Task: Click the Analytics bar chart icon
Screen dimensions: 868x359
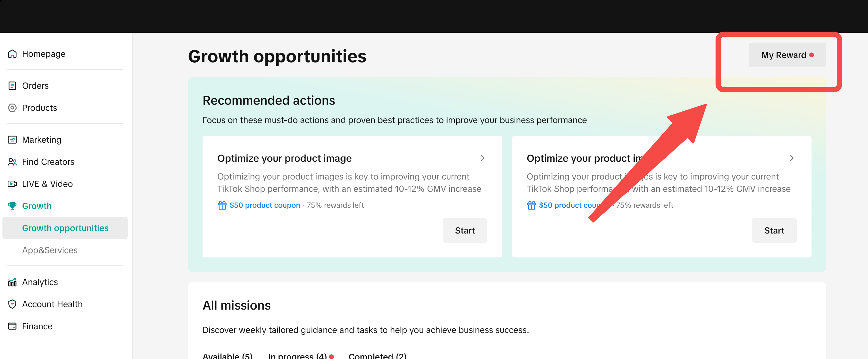Action: tap(12, 282)
